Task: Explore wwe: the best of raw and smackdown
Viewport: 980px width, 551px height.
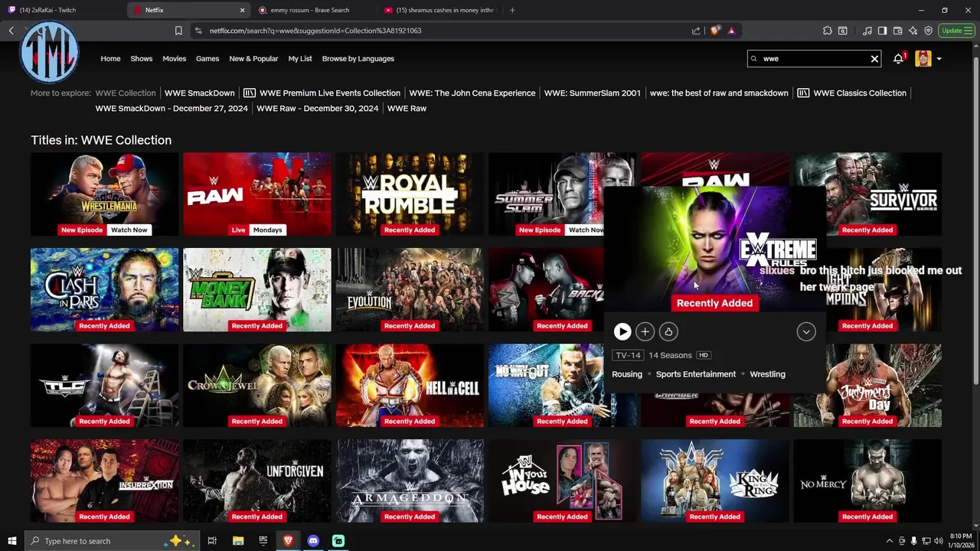Action: click(x=719, y=93)
